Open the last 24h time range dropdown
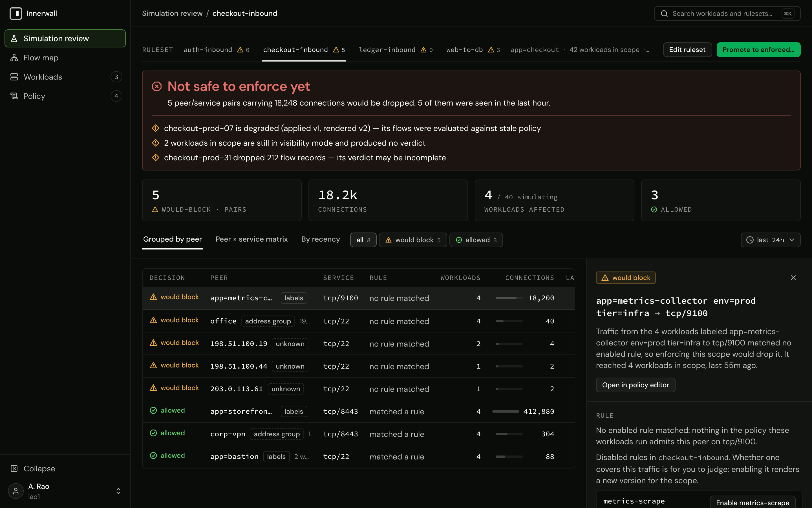Screen dimensions: 812x508 pos(770,240)
